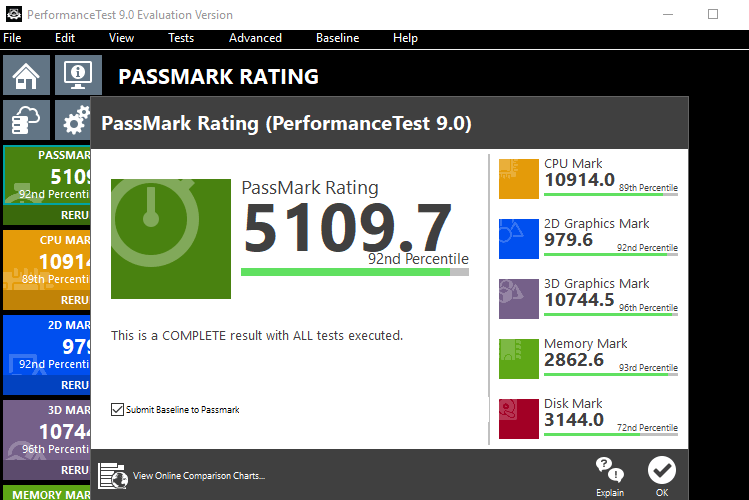Click the COMPLETE result with ALL tests text

click(x=257, y=336)
